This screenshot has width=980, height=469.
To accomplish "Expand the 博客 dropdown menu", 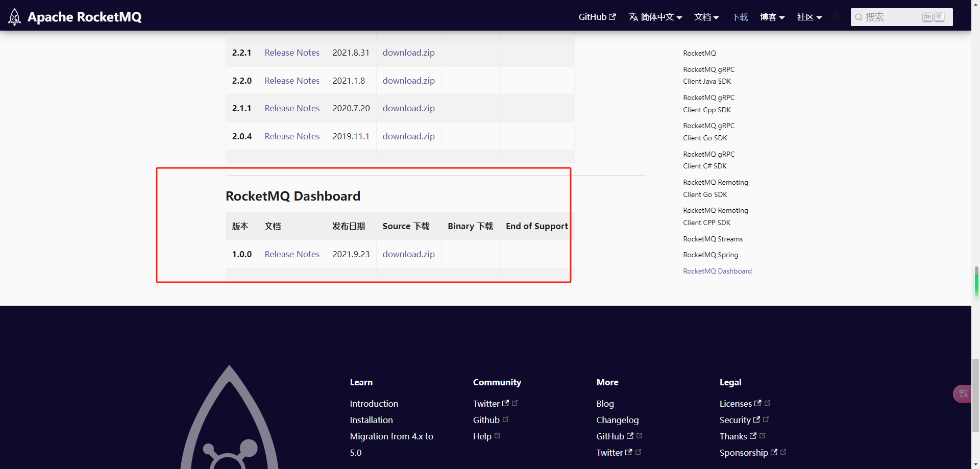I will coord(772,17).
